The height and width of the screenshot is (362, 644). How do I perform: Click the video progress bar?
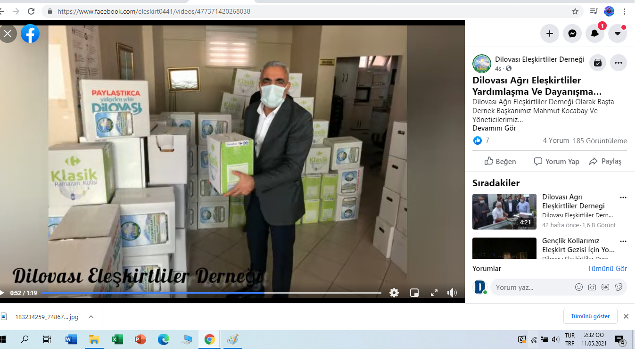click(x=211, y=293)
